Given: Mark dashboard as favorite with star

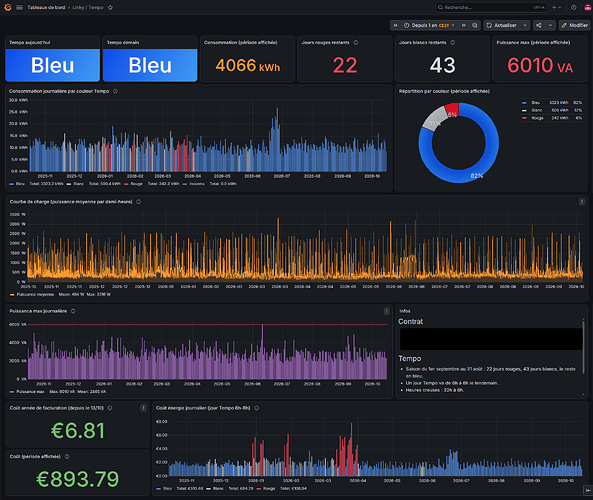Looking at the screenshot, I should 110,7.
